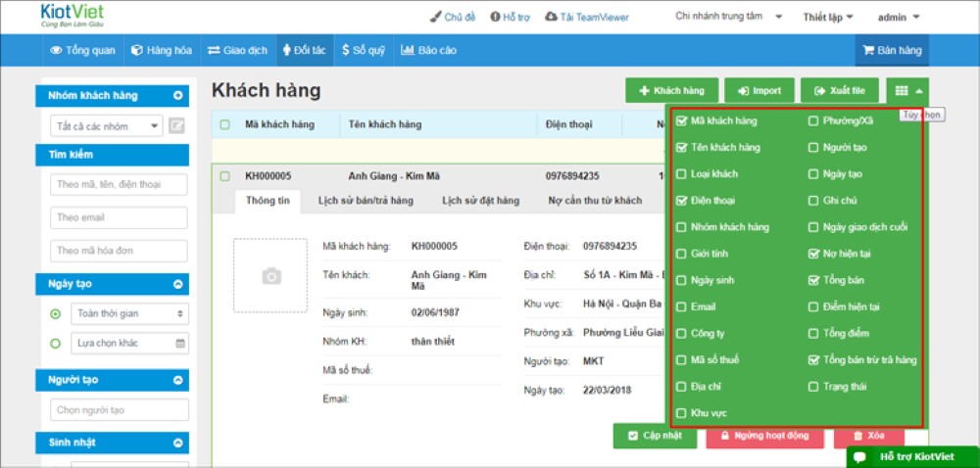Open the Toàn thời gian dropdown
This screenshot has width=980, height=468.
click(x=130, y=314)
